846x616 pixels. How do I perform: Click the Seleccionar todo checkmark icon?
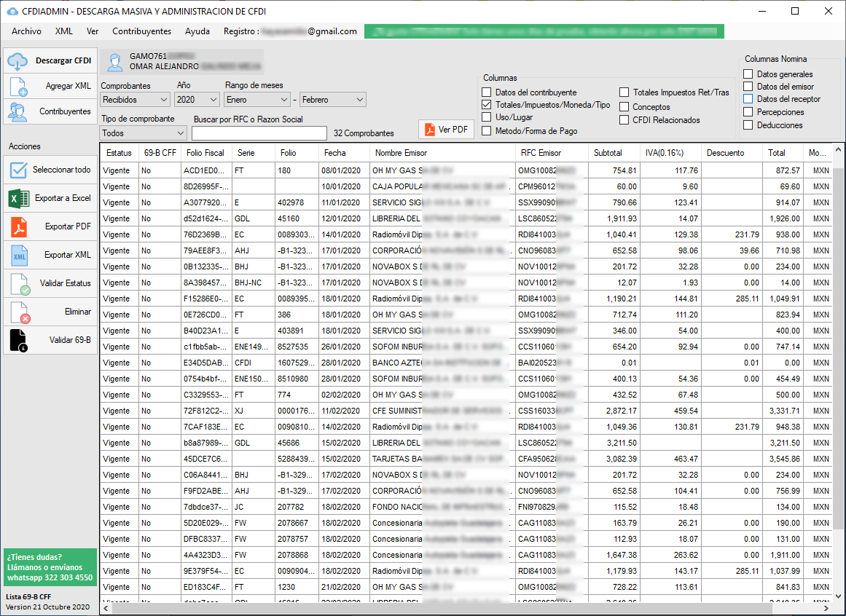[x=18, y=170]
